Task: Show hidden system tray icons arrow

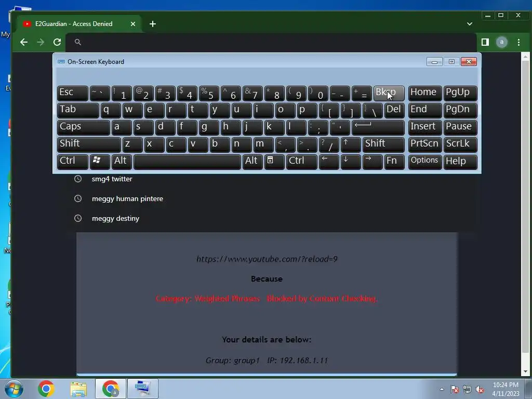Action: [442, 389]
